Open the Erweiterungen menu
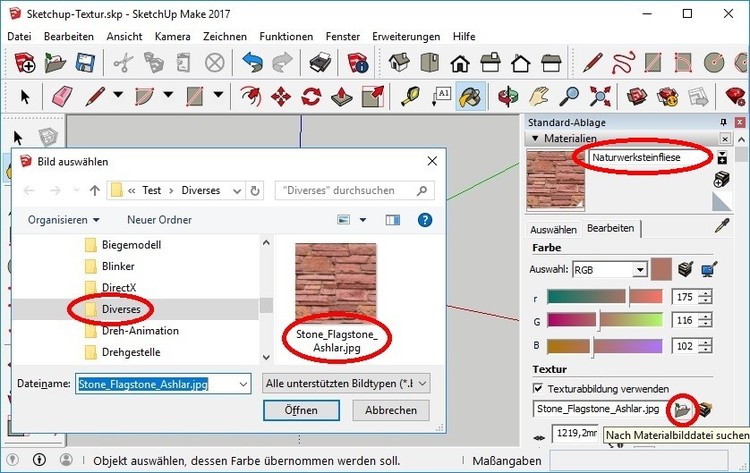Viewport: 750px width, 473px height. click(x=406, y=36)
